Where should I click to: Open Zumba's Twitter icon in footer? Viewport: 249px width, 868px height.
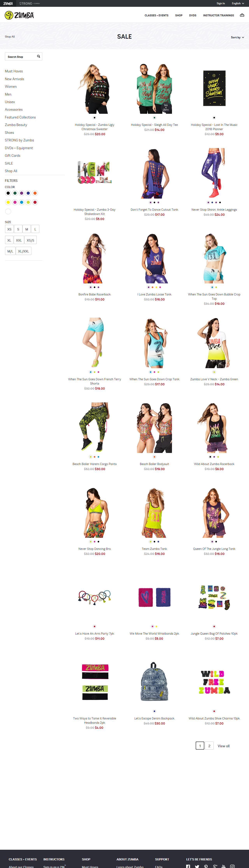pos(197,866)
